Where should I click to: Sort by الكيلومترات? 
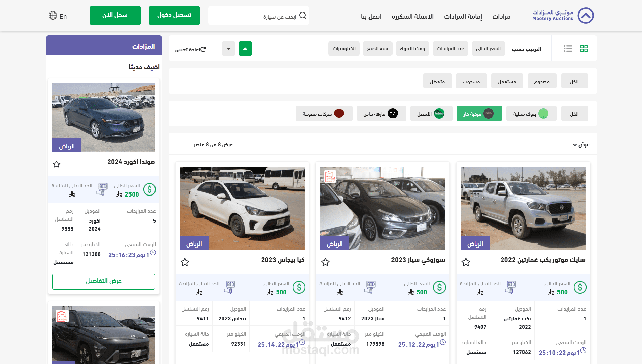point(344,49)
